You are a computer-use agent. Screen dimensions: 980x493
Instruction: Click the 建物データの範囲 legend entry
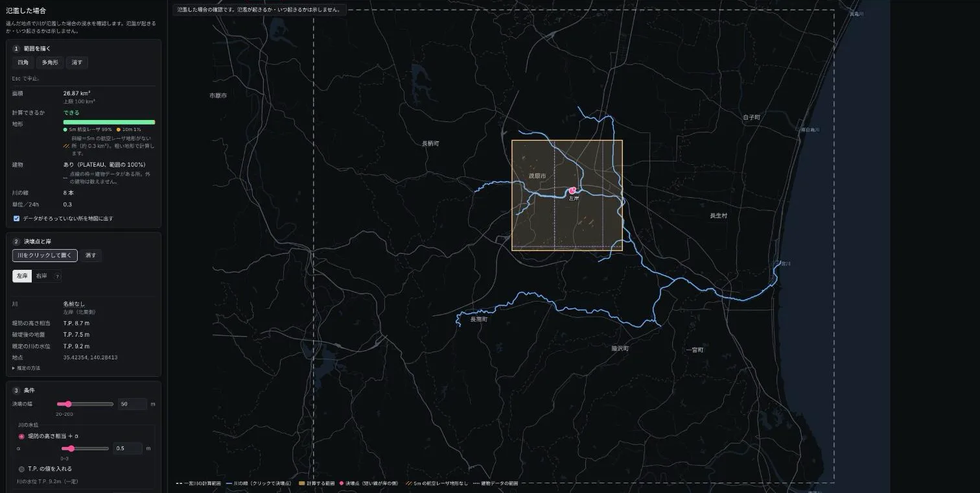click(496, 483)
